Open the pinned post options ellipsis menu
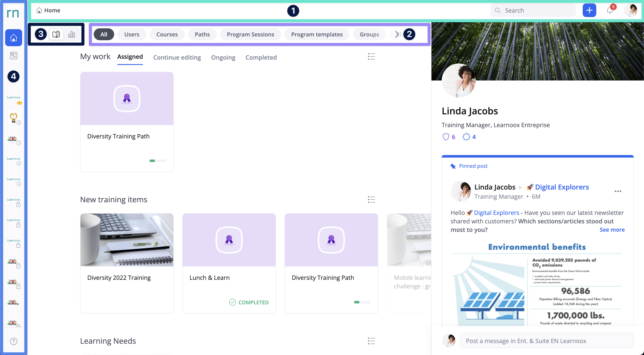 tap(618, 191)
